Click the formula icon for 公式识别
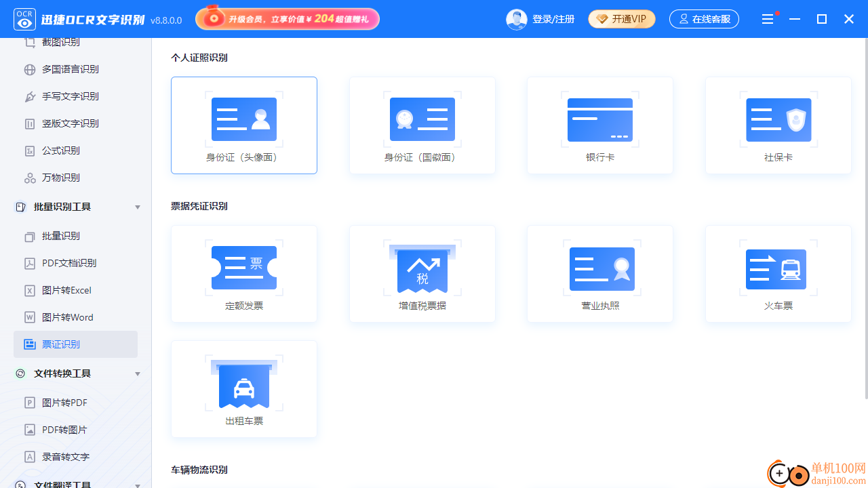868x488 pixels. (x=30, y=150)
